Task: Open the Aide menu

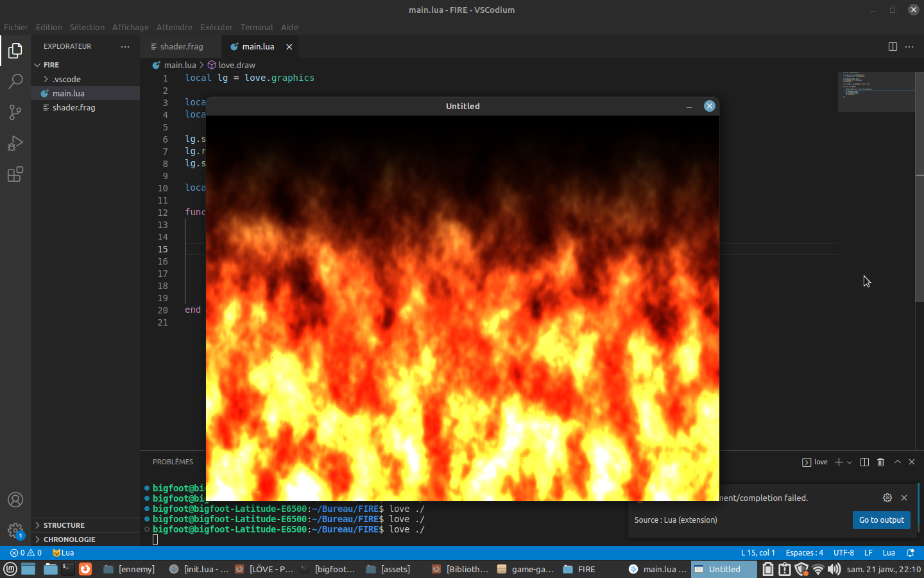Action: point(289,27)
